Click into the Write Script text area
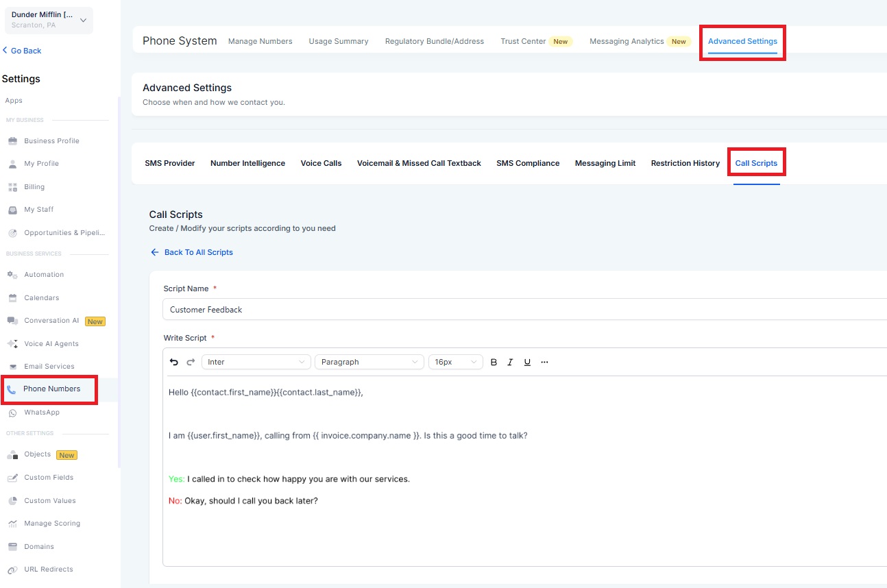 pos(524,471)
